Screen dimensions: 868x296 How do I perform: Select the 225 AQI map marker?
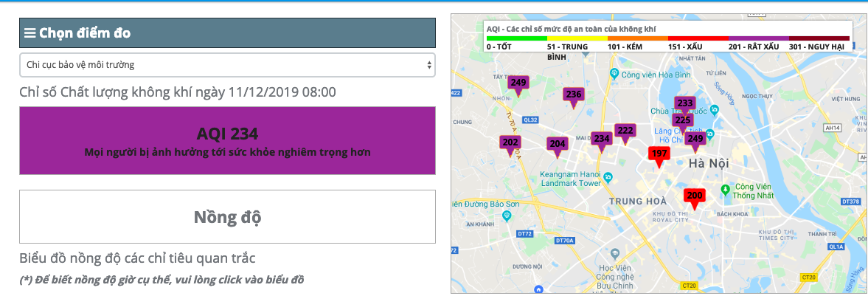click(x=683, y=120)
